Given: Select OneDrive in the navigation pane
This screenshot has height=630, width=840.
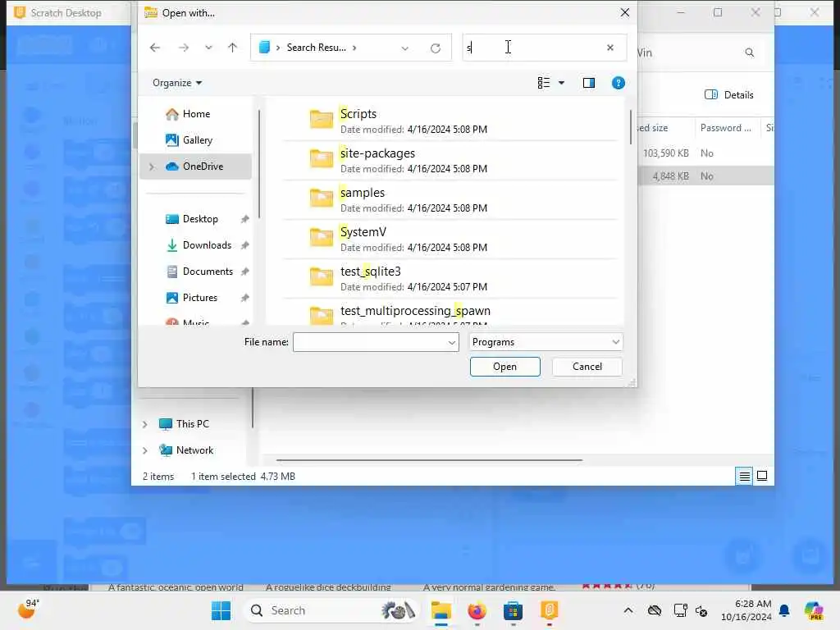Looking at the screenshot, I should point(195,166).
